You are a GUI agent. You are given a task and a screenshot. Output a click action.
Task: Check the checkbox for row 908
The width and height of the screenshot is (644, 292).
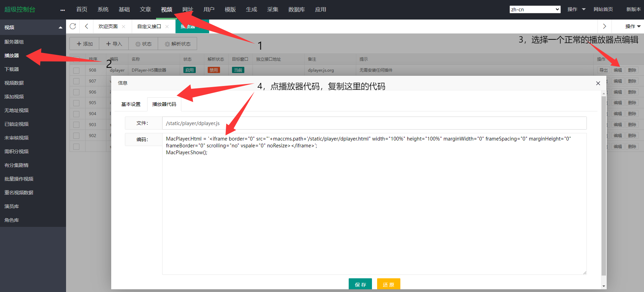(x=76, y=70)
